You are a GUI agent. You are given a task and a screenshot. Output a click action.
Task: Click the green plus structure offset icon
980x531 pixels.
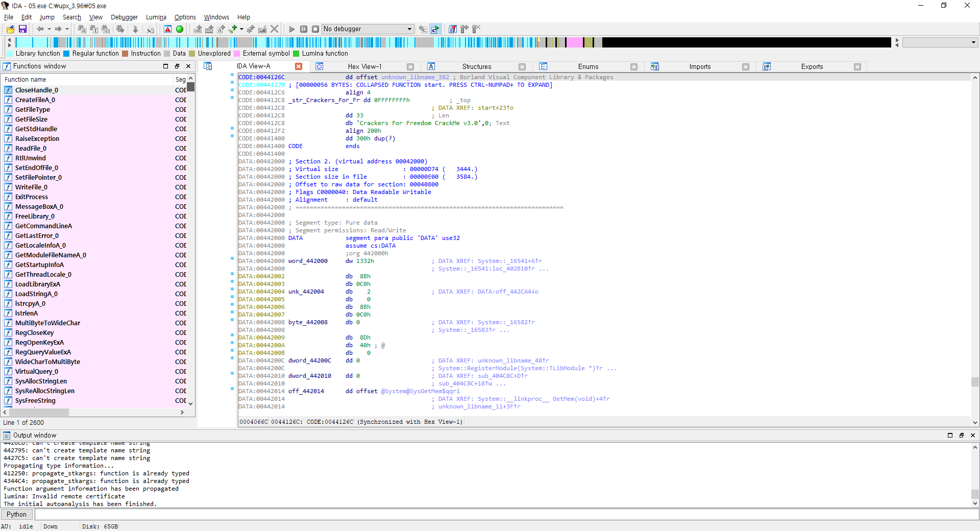[233, 29]
